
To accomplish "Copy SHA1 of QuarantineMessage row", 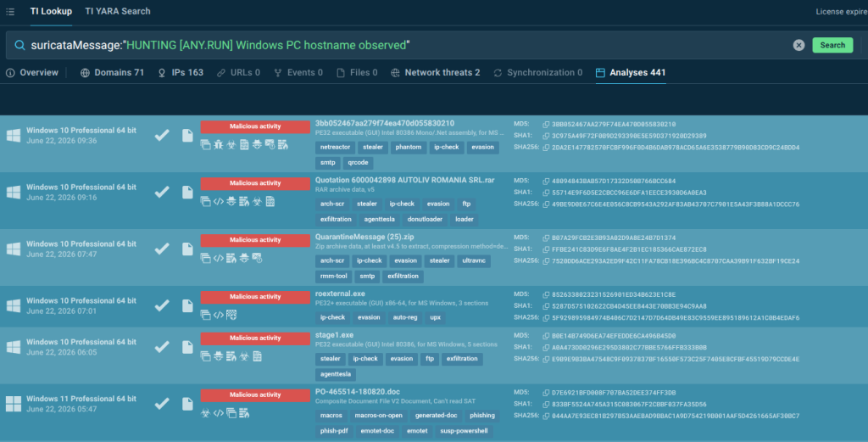I will (x=546, y=249).
